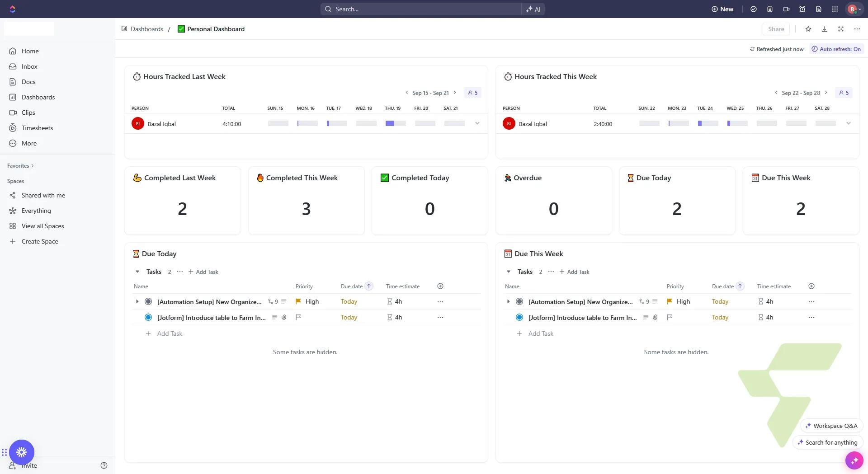The width and height of the screenshot is (868, 474).
Task: Go to next week after Sep 22 - Sep 28
Action: click(x=826, y=93)
